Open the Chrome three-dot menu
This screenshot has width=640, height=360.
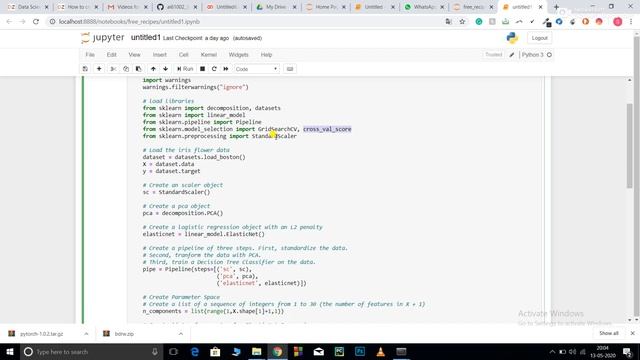[x=631, y=22]
